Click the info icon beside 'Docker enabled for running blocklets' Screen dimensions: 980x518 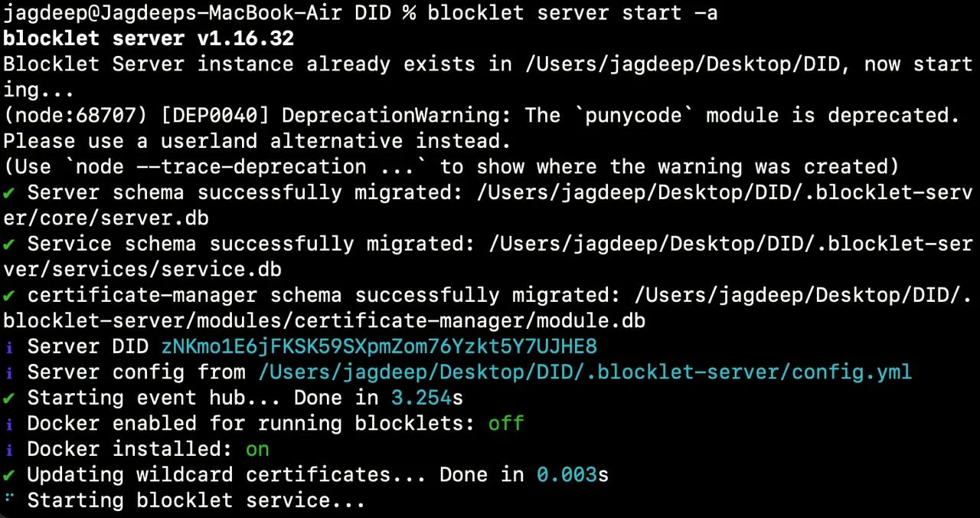pyautogui.click(x=9, y=424)
